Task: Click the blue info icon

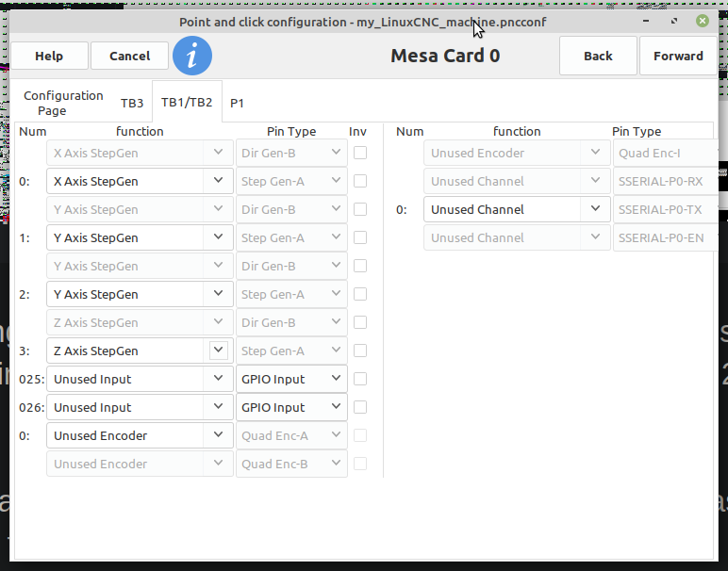Action: click(x=192, y=56)
